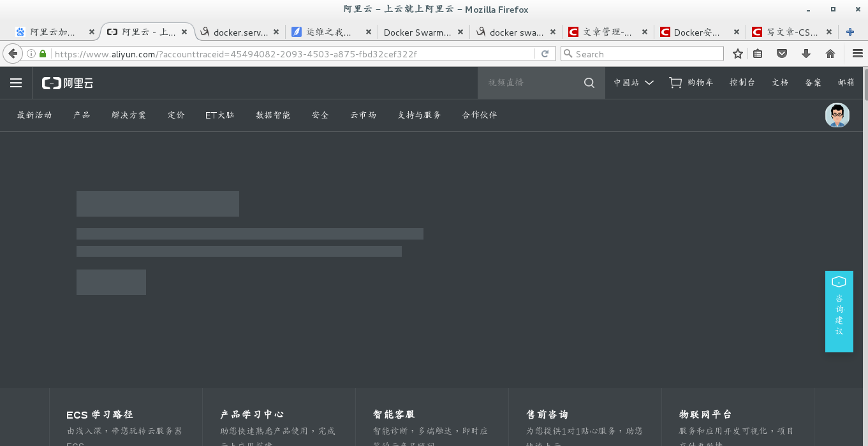Click the green padlock security icon
868x446 pixels.
(43, 54)
